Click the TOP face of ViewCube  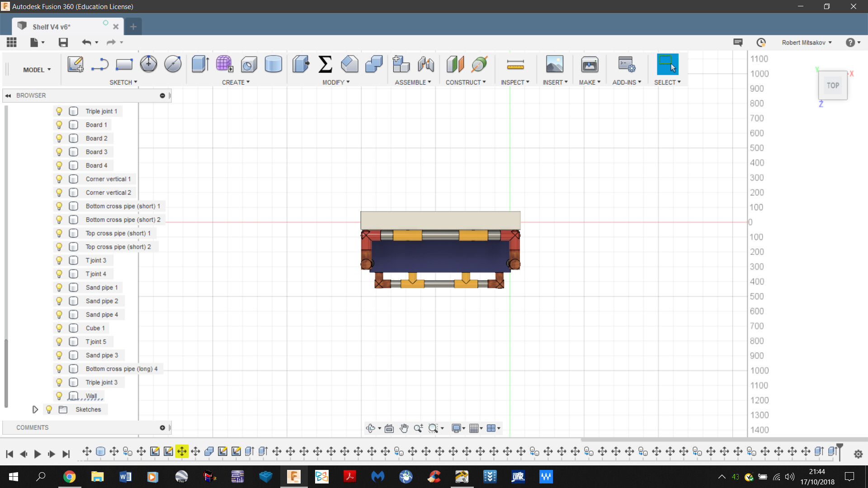click(833, 85)
